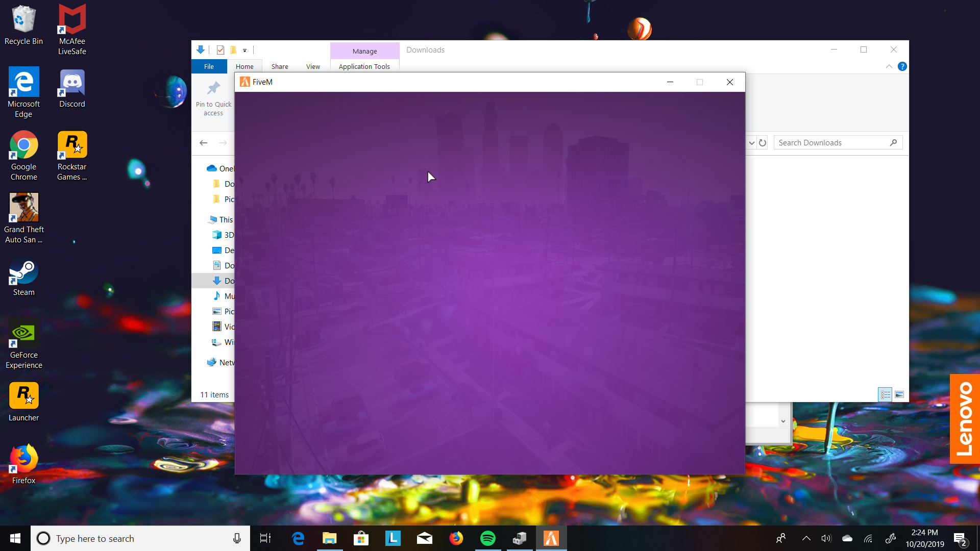Expand the Quick Access Toolbar customize dropdown
The width and height of the screenshot is (980, 551).
245,51
